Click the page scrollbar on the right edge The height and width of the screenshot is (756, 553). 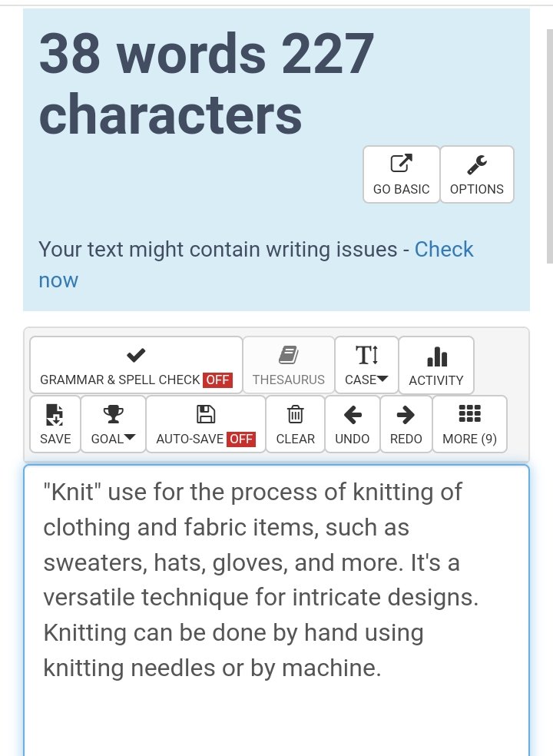point(549,146)
